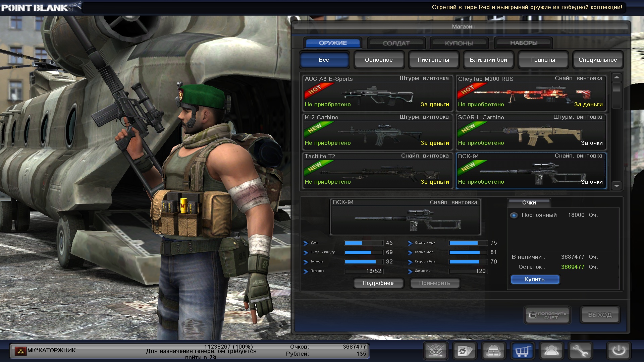
Task: Click the Отдача вбок stat bar showing 81
Action: (x=468, y=252)
